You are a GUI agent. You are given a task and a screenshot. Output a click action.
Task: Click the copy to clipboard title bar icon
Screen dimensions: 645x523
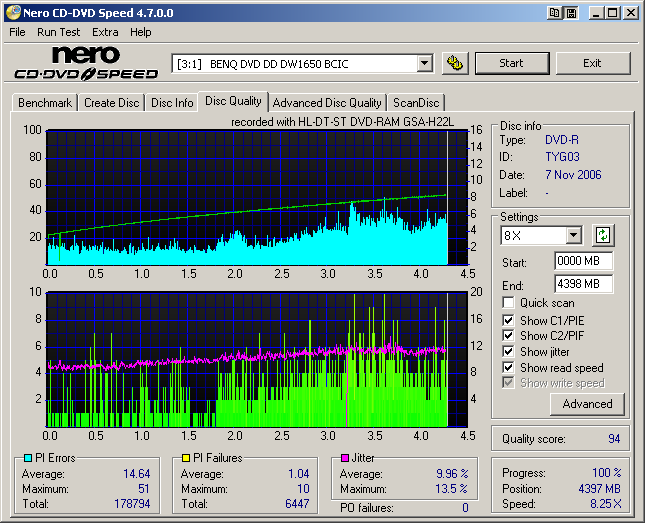point(555,13)
